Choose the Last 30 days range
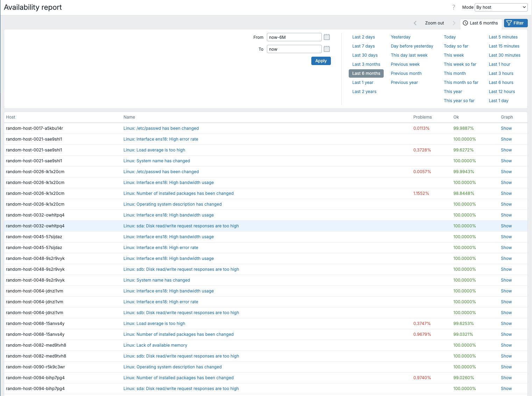Image resolution: width=532 pixels, height=396 pixels. [365, 55]
